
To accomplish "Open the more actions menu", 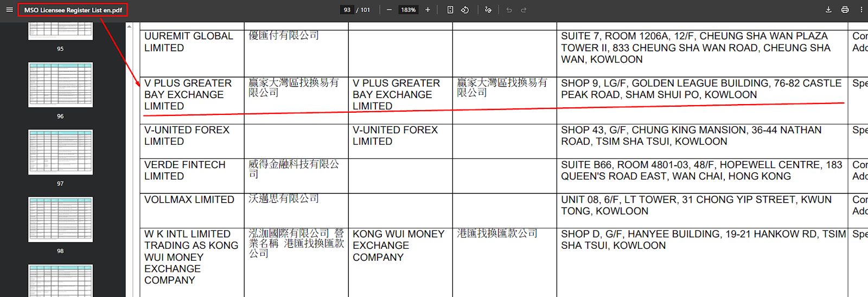I will pyautogui.click(x=861, y=10).
